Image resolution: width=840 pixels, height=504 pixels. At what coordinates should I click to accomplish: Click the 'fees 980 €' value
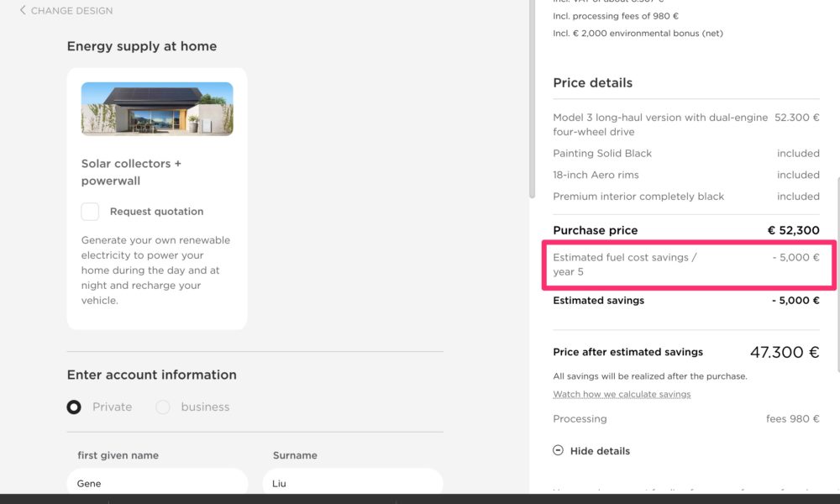792,419
